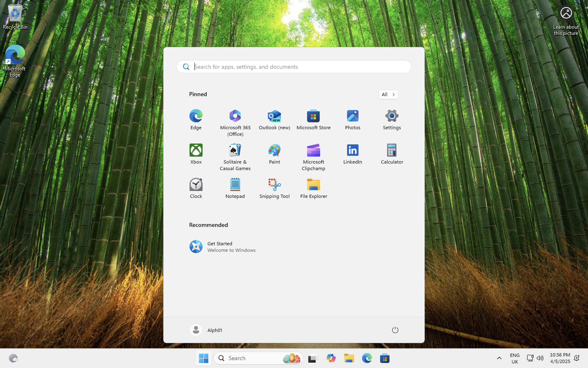Open File Explorer from the taskbar

(x=349, y=358)
